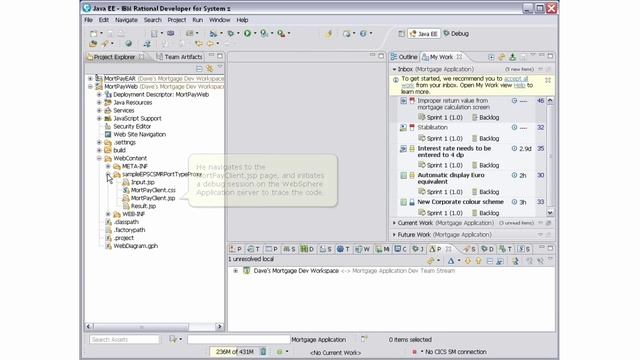Viewport: 640px width, 360px height.
Task: Switch to the Team Artifacts tab
Action: pos(179,57)
